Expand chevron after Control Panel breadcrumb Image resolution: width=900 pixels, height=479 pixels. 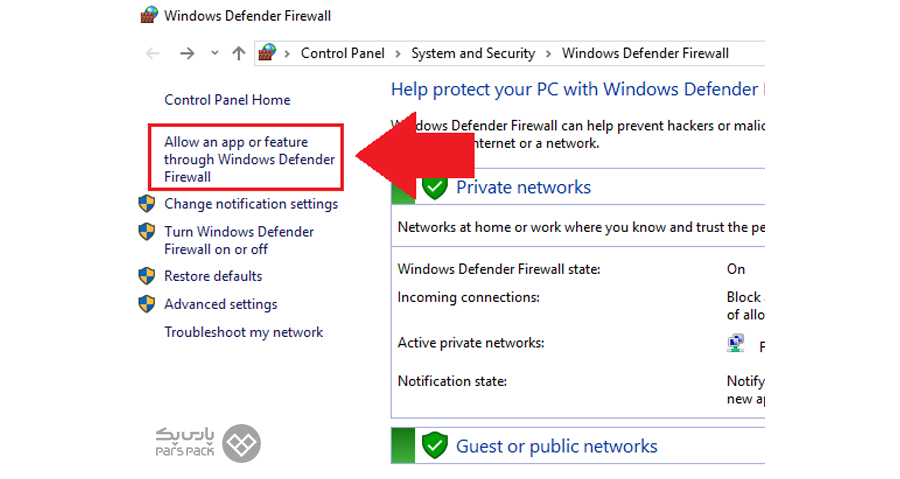398,54
